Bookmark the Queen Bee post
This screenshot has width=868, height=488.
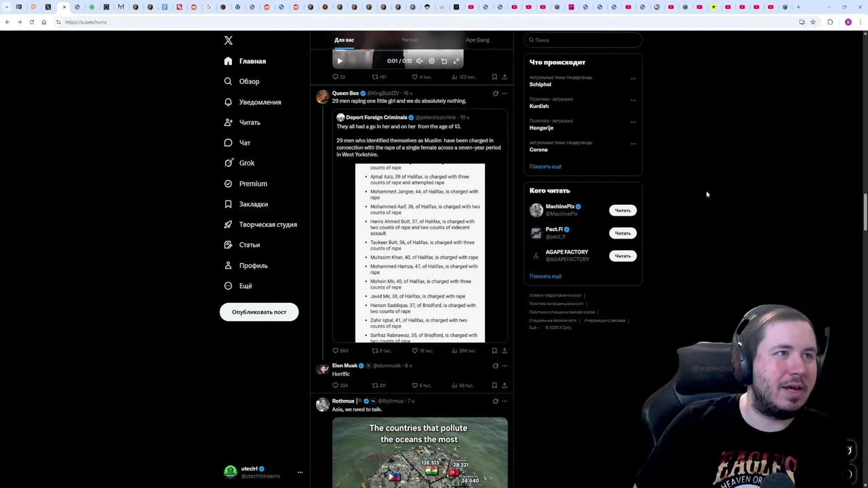(494, 350)
